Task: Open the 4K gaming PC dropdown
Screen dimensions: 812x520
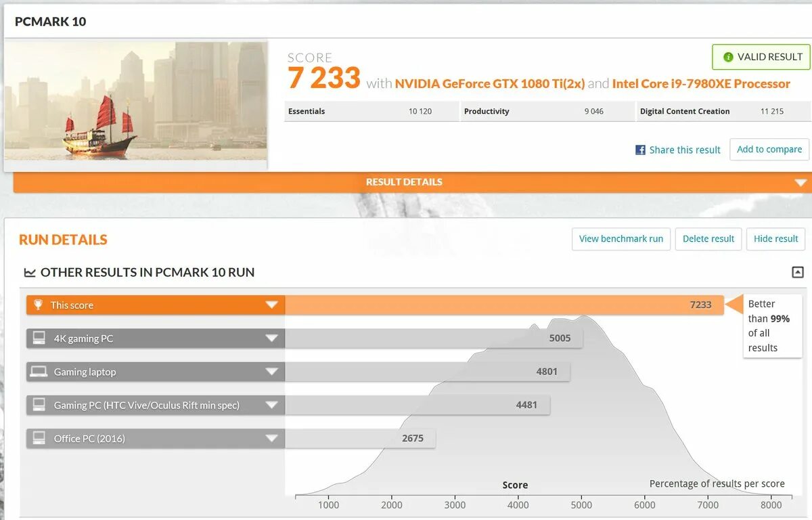Action: [x=273, y=338]
